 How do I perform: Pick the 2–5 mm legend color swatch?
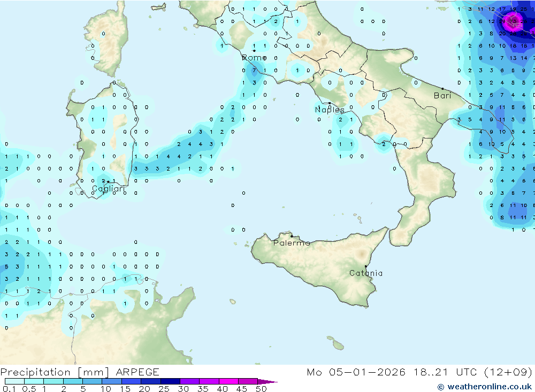tap(73, 381)
